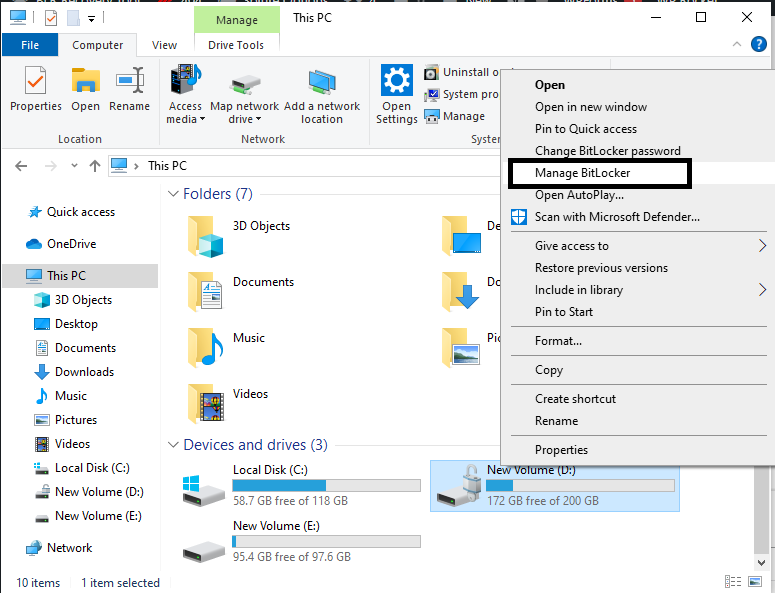
Task: Select New Volume (E:) drive in main pane
Action: pyautogui.click(x=301, y=541)
